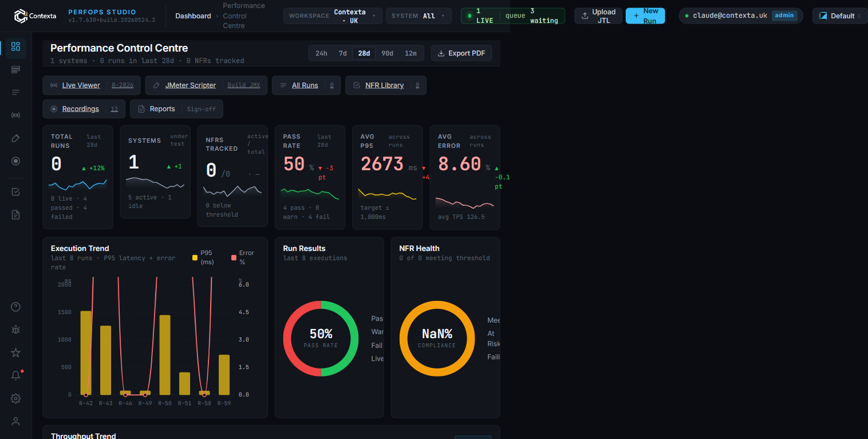Click the Systems under test card

click(x=155, y=172)
